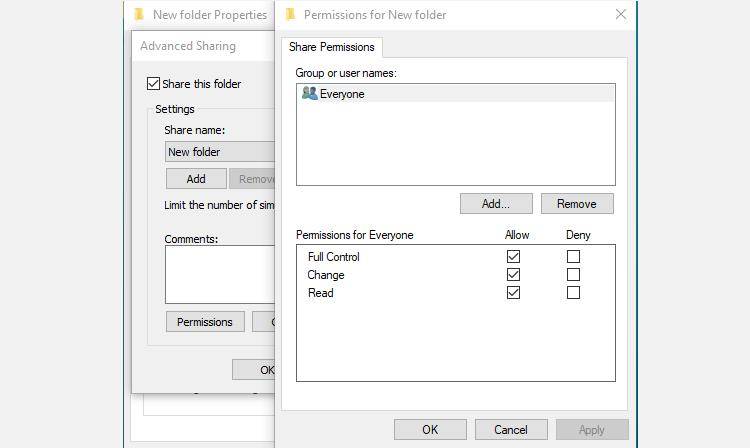Image resolution: width=750 pixels, height=448 pixels.
Task: Check Deny for Read permission
Action: 573,293
